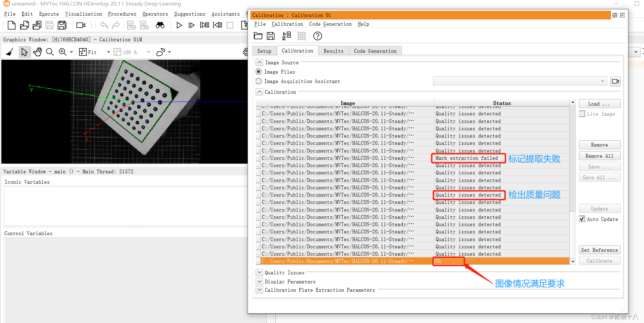Click the Load ... button

[x=599, y=103]
